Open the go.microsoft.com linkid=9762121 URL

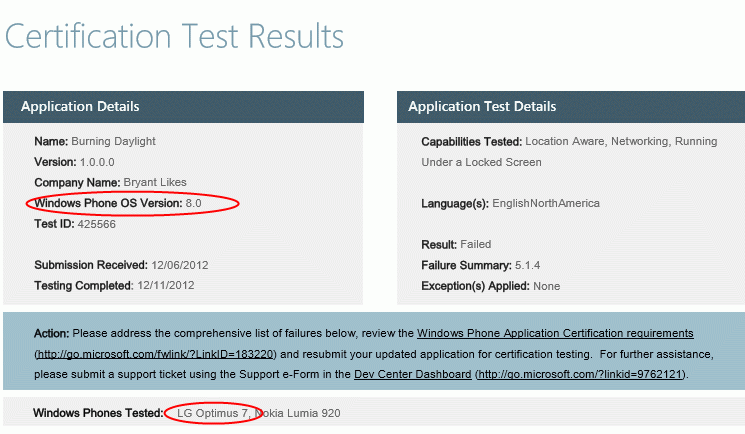pyautogui.click(x=580, y=375)
